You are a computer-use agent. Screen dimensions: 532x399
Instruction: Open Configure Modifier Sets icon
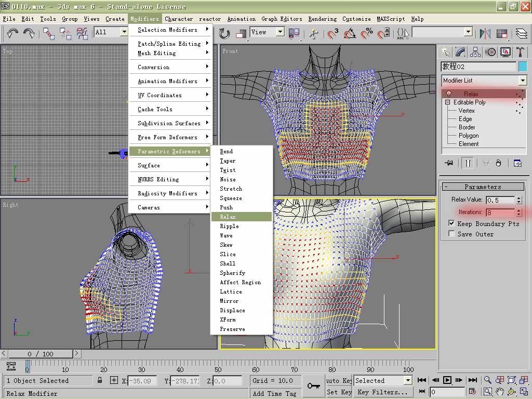[x=517, y=163]
